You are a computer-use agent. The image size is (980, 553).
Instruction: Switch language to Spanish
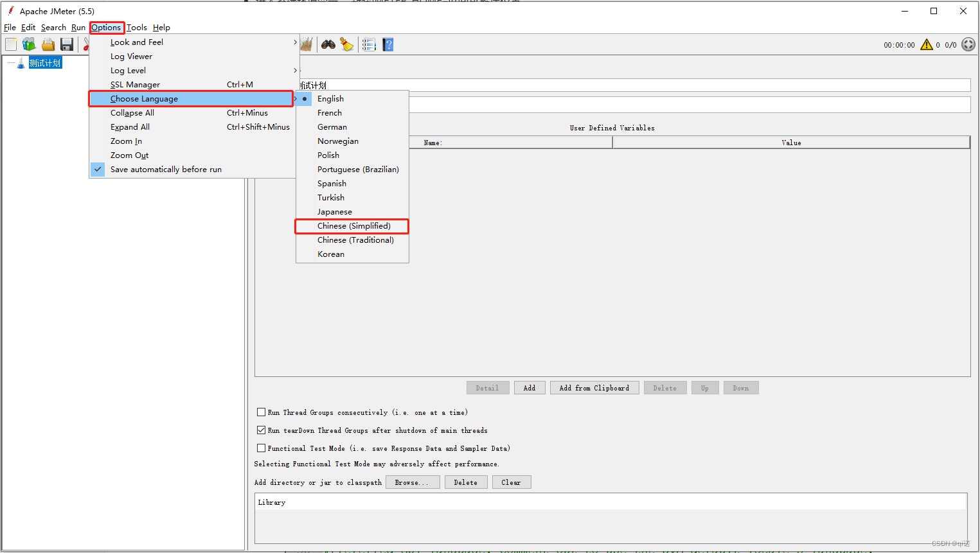pyautogui.click(x=352, y=184)
